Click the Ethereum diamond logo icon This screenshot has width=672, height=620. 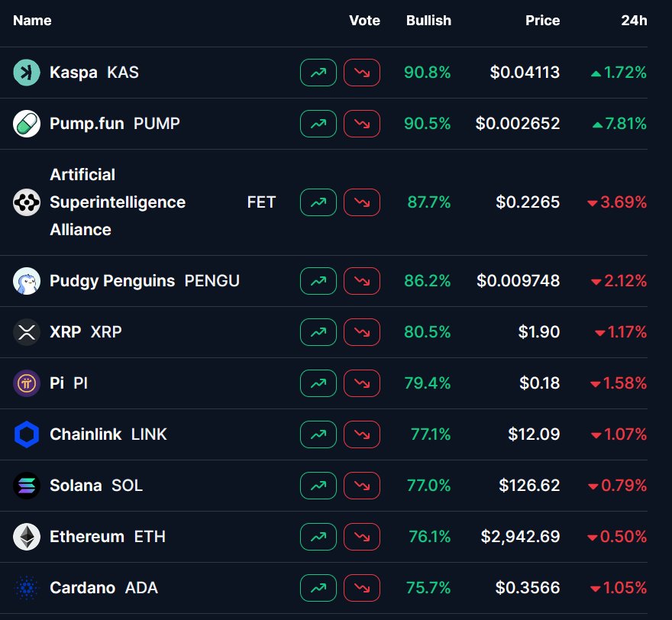tap(27, 537)
